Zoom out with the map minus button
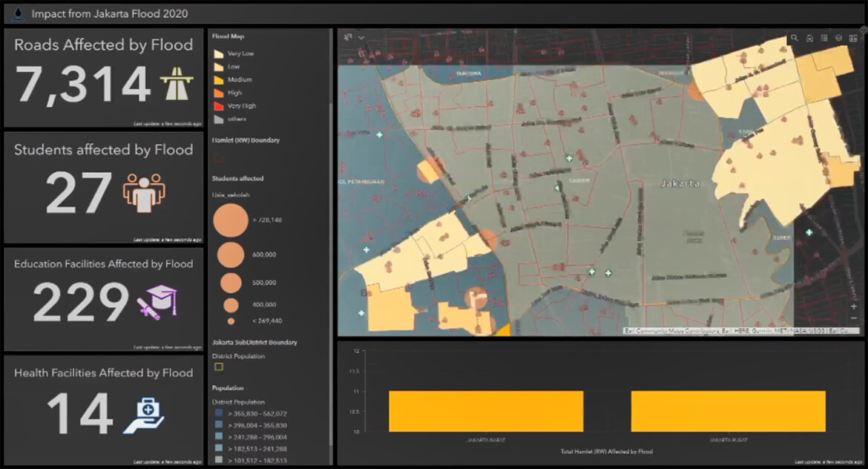 pos(854,318)
